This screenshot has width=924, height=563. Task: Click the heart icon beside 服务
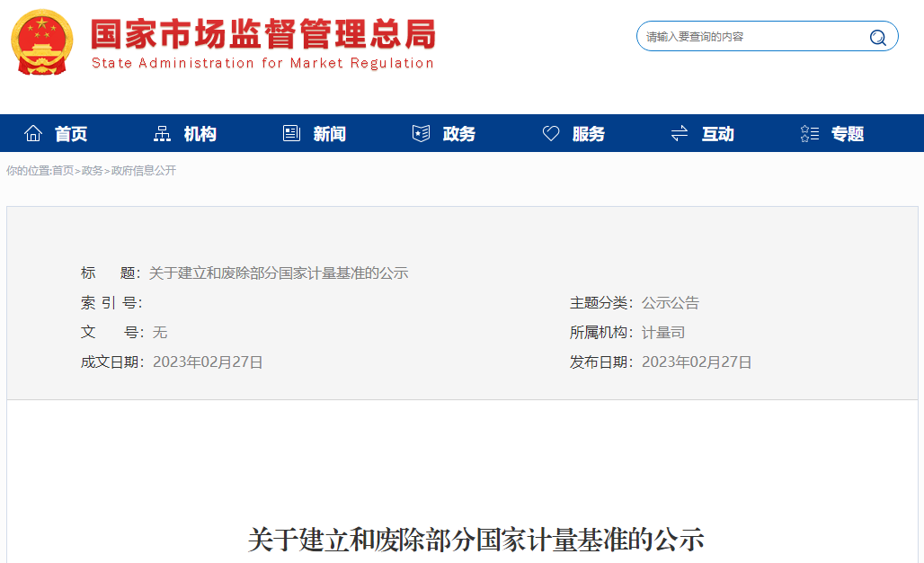[x=551, y=134]
